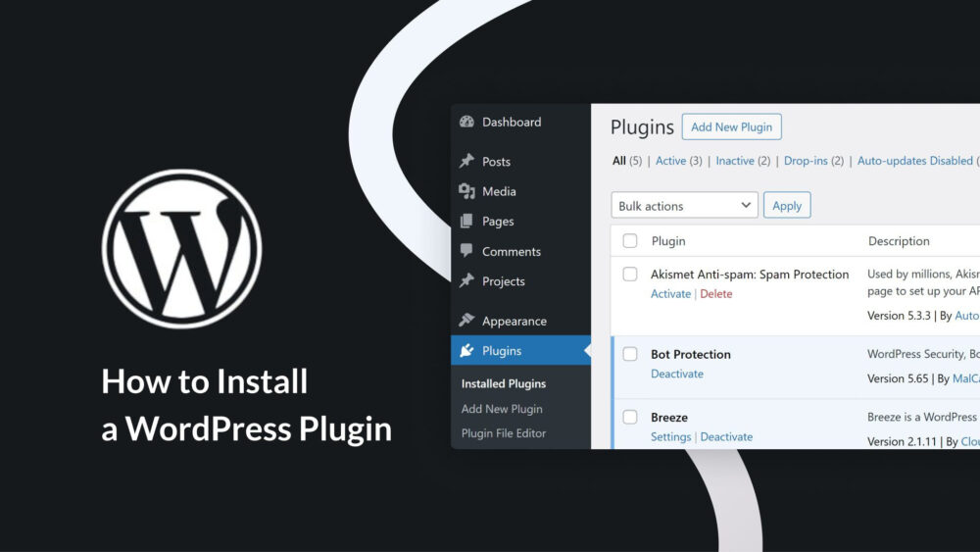Click the Media icon in sidebar
The image size is (980, 552).
point(466,190)
